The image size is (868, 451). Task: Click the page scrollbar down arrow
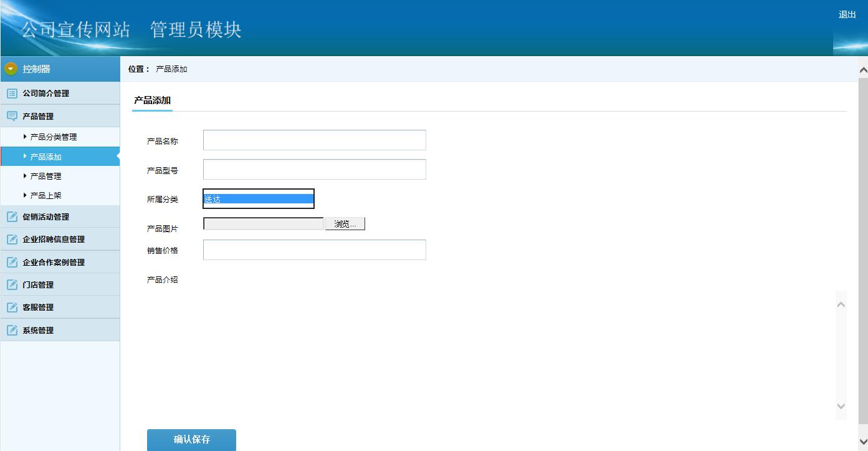point(863,442)
